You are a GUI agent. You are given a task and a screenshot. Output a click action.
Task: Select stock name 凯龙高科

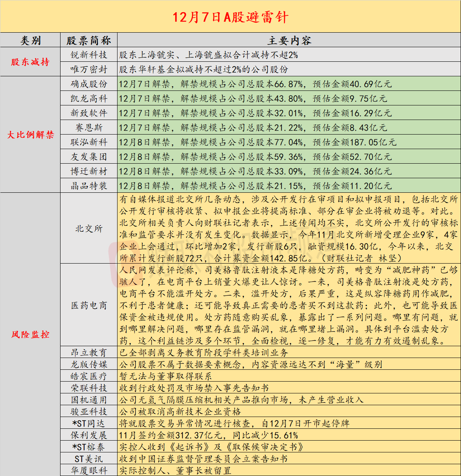[x=89, y=98]
